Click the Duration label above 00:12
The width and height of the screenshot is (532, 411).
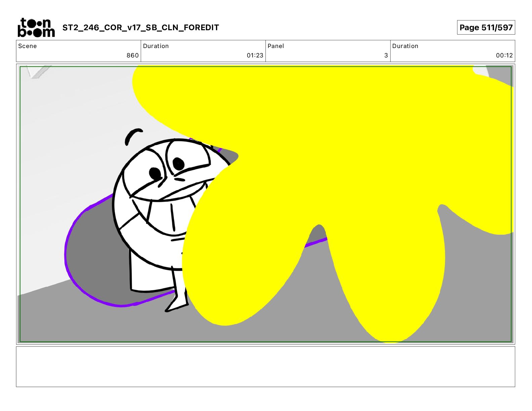(x=405, y=46)
